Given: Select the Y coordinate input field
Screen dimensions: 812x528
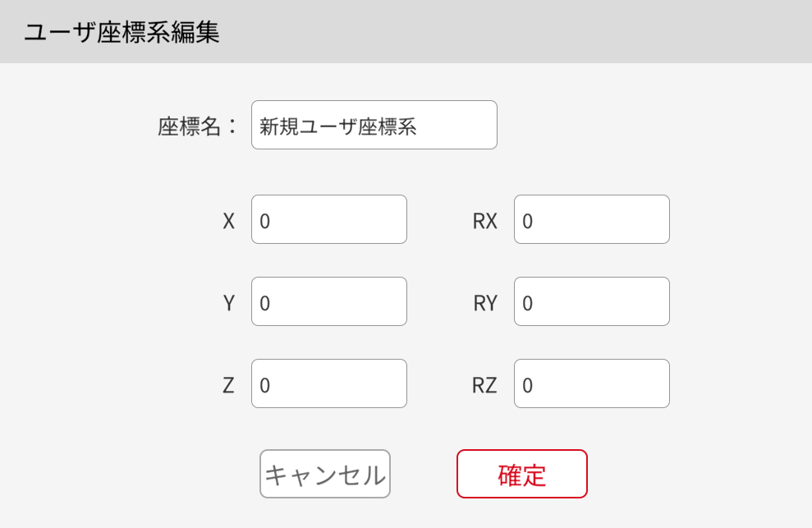Looking at the screenshot, I should (328, 301).
